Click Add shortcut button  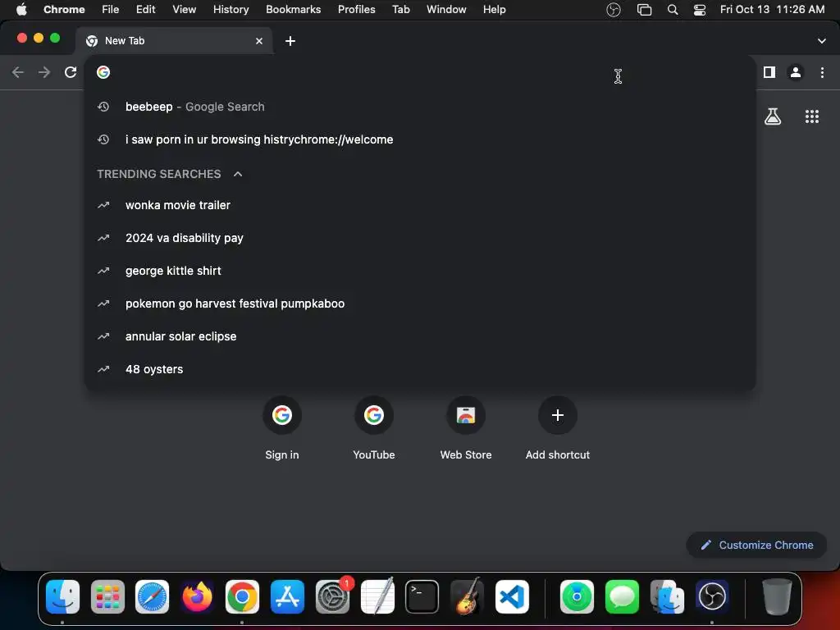coord(558,428)
